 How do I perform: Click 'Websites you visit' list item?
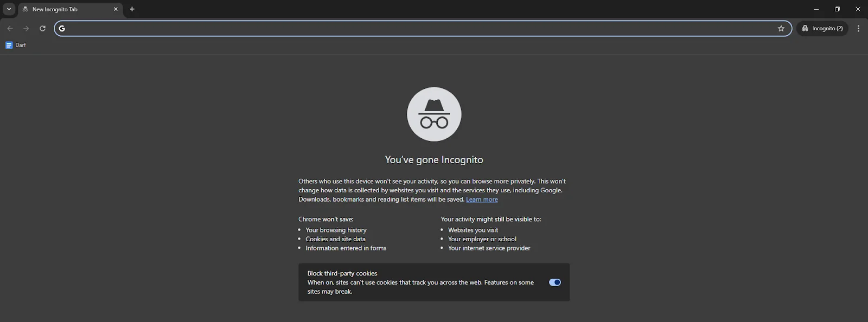point(473,230)
